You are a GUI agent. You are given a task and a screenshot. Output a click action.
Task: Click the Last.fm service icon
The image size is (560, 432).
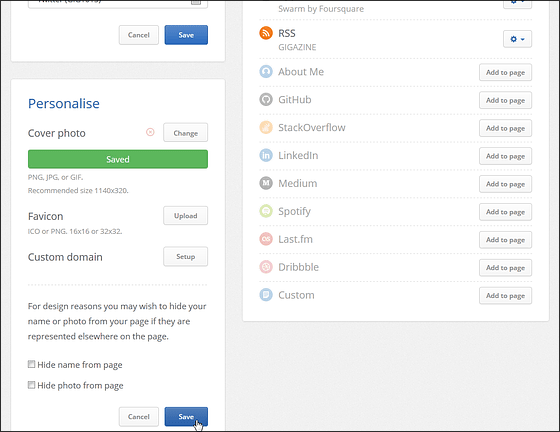coord(266,238)
